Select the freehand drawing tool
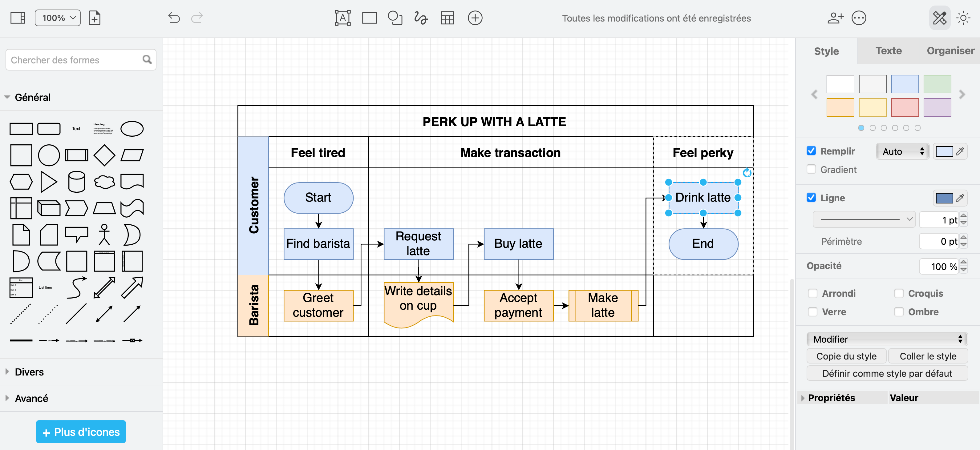This screenshot has height=450, width=980. click(421, 18)
